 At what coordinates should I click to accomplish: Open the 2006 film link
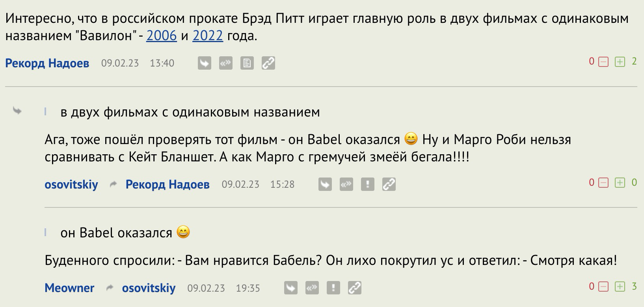[x=162, y=36]
